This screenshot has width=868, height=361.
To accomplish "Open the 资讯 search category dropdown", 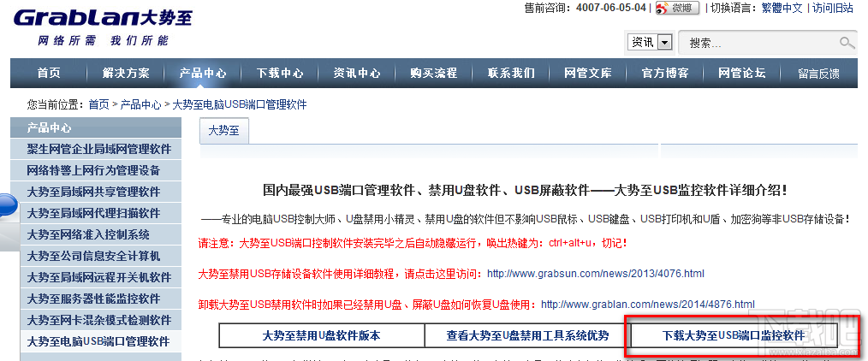I will tap(650, 42).
